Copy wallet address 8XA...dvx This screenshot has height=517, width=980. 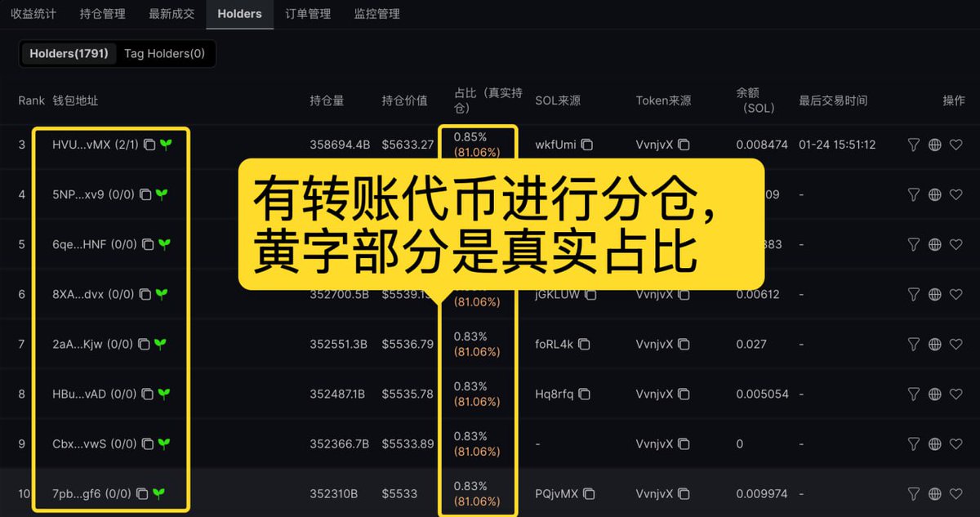coord(145,294)
